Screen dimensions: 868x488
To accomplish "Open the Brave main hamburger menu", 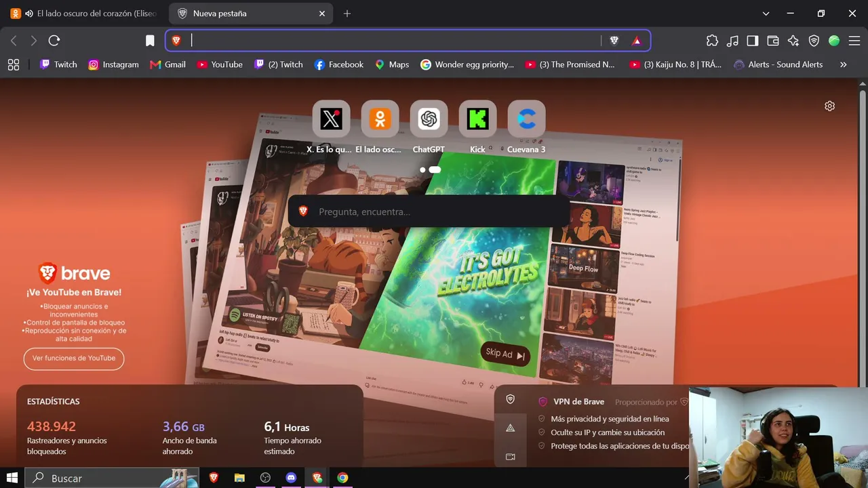I will (x=854, y=41).
